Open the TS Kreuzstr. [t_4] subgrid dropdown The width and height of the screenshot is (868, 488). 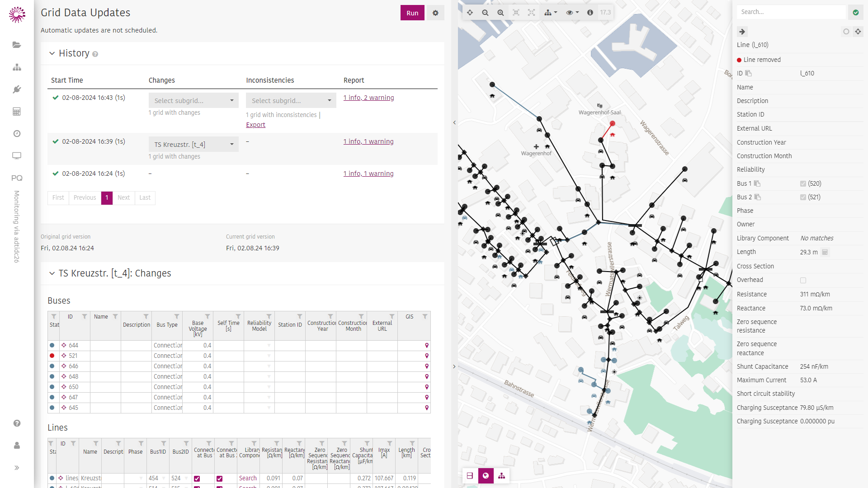pos(193,145)
